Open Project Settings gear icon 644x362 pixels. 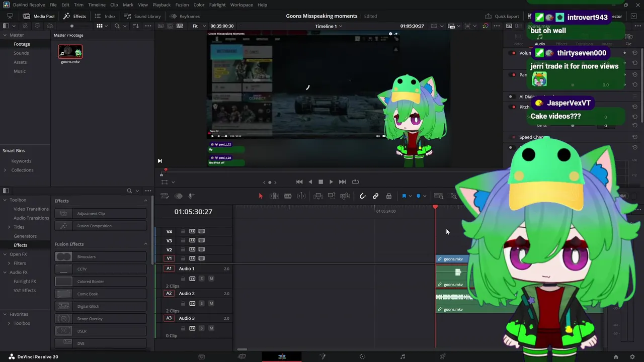click(632, 357)
